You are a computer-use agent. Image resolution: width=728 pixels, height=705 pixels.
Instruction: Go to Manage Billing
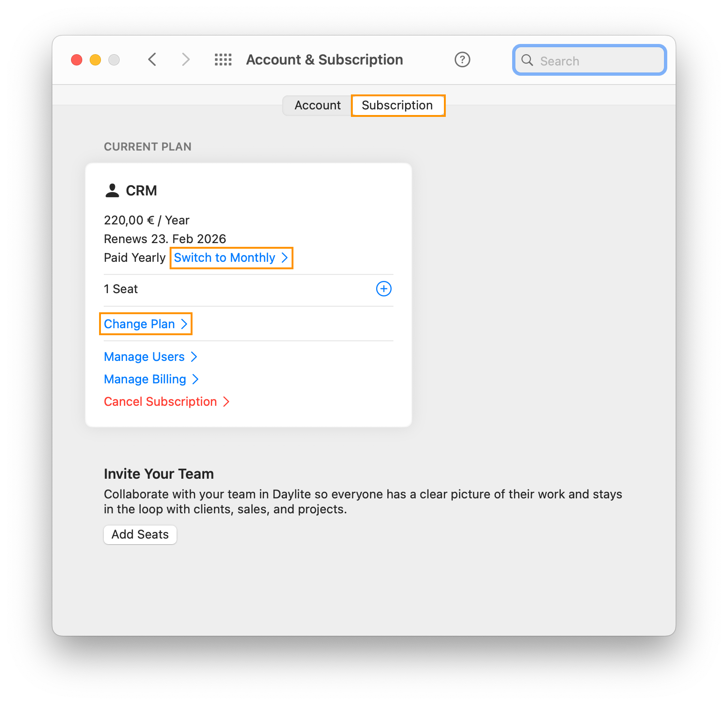coord(151,379)
